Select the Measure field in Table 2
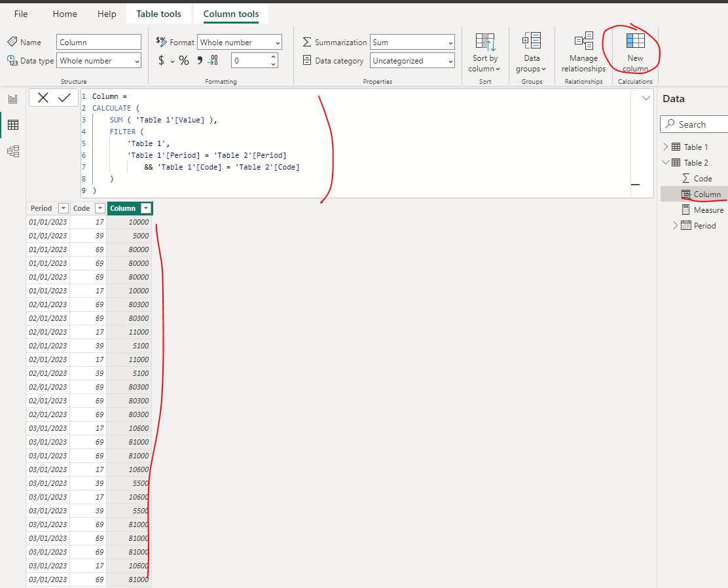728x588 pixels. coord(708,210)
